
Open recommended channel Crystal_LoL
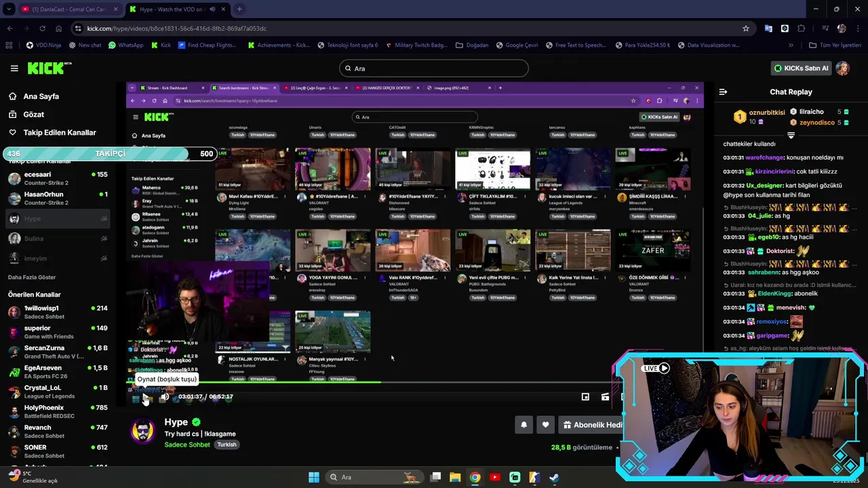pos(58,392)
